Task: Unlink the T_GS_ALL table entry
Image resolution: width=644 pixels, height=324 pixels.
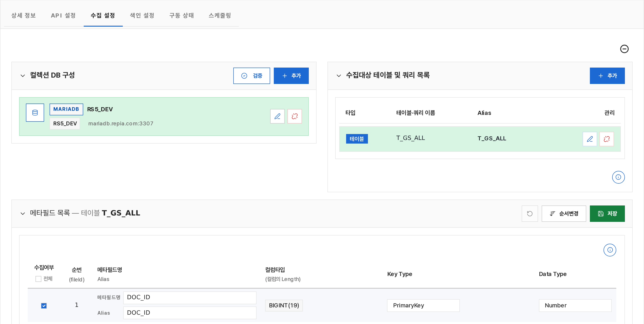Action: (606, 139)
